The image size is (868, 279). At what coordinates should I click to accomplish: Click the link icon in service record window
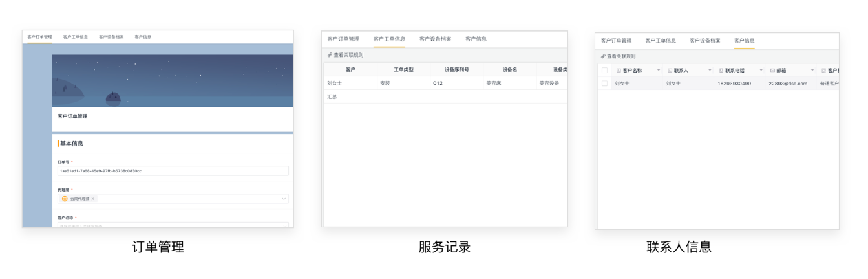330,55
